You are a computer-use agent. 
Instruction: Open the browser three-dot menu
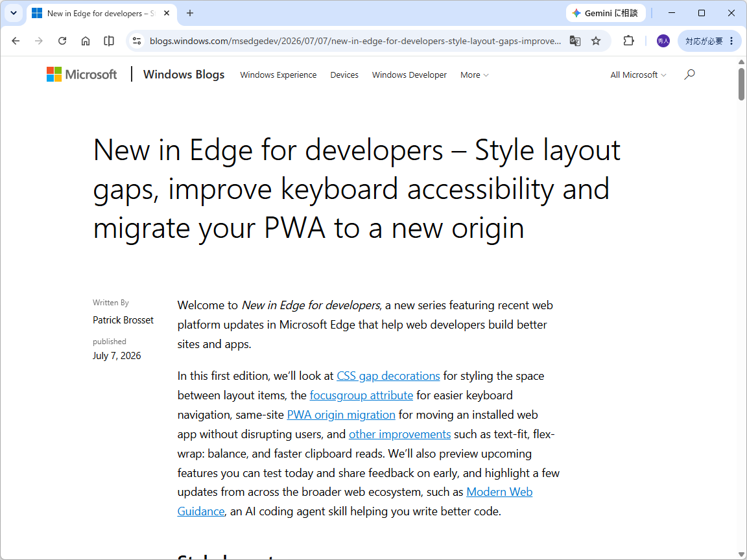pos(731,41)
